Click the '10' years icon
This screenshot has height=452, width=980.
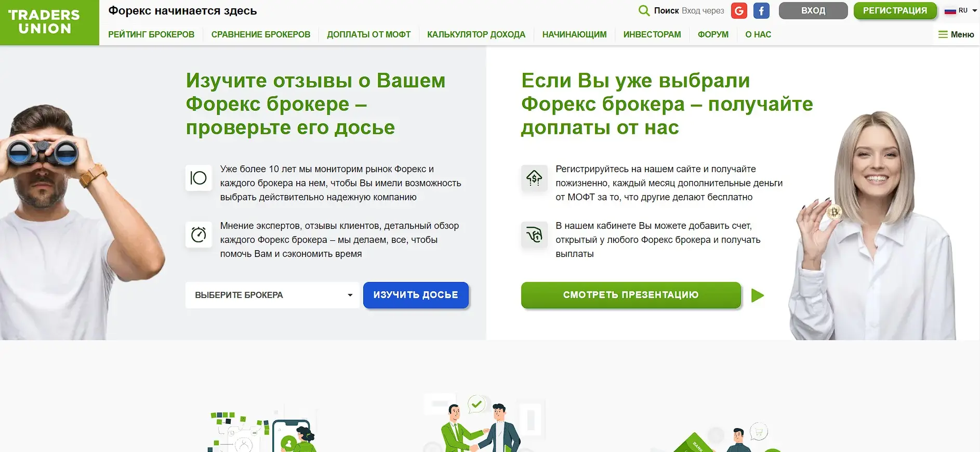198,178
